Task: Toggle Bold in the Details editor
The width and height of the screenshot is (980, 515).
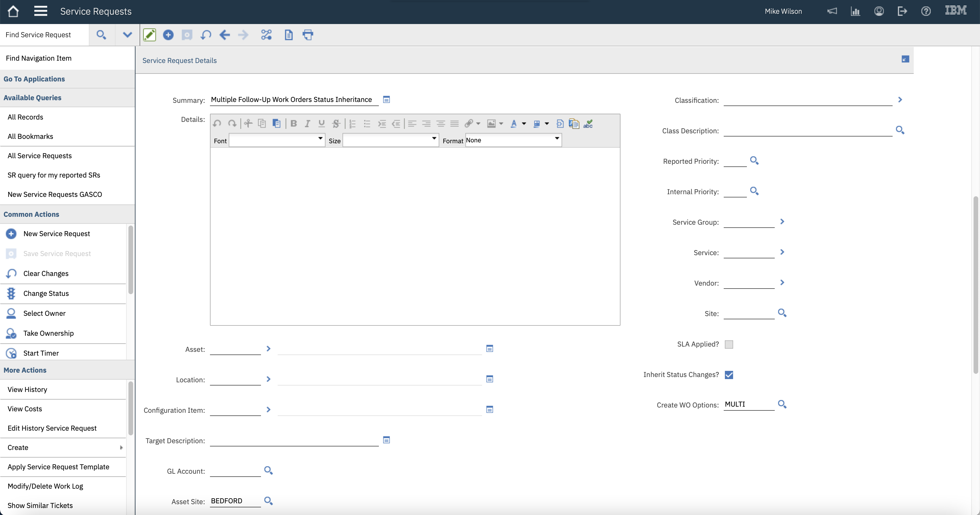Action: pos(293,124)
